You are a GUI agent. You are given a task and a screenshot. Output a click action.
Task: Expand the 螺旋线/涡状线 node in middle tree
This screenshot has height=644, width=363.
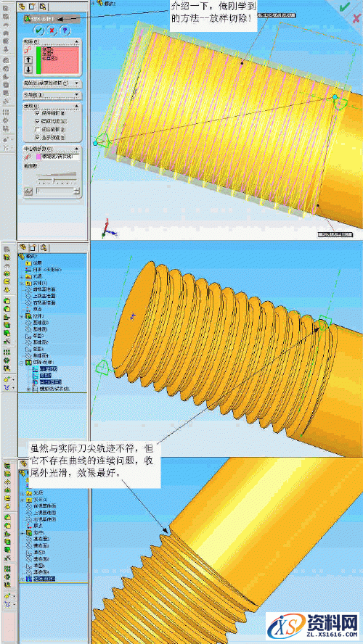[x=28, y=388]
